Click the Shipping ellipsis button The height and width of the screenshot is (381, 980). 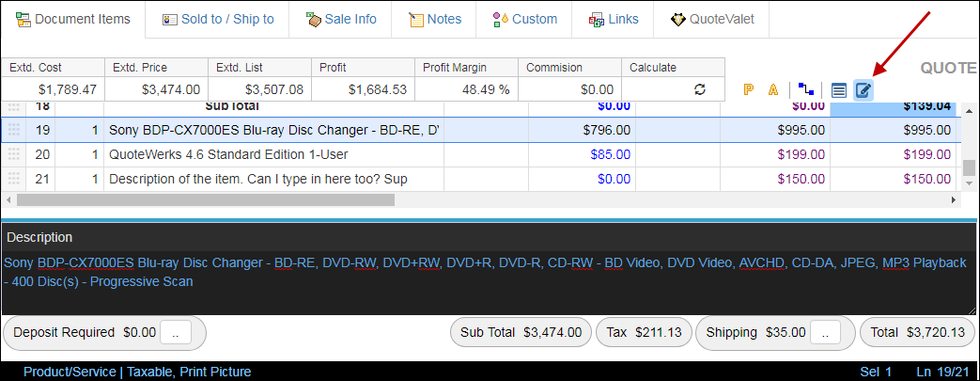click(x=826, y=333)
